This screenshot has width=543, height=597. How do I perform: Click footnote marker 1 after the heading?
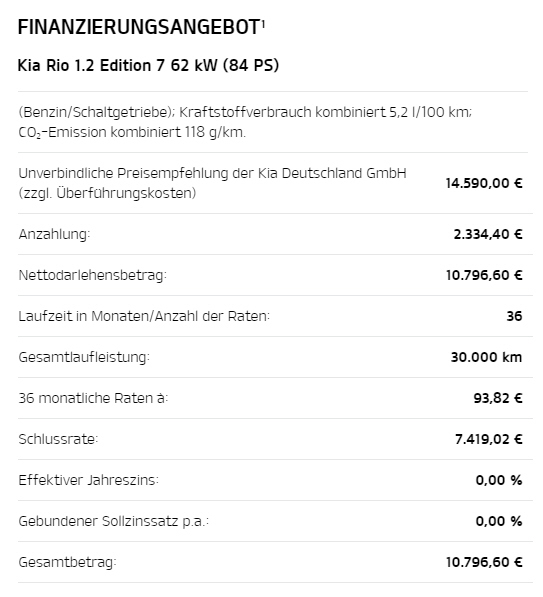[263, 25]
